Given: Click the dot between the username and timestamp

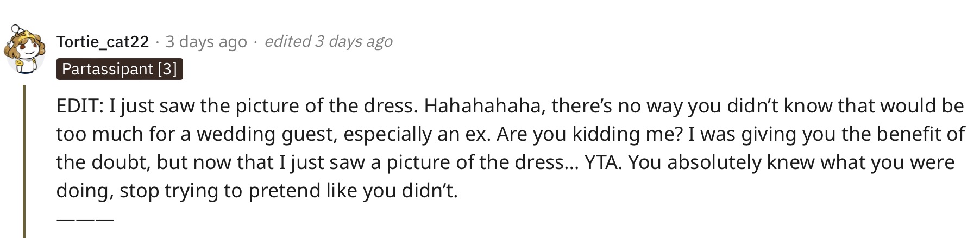Looking at the screenshot, I should 157,42.
